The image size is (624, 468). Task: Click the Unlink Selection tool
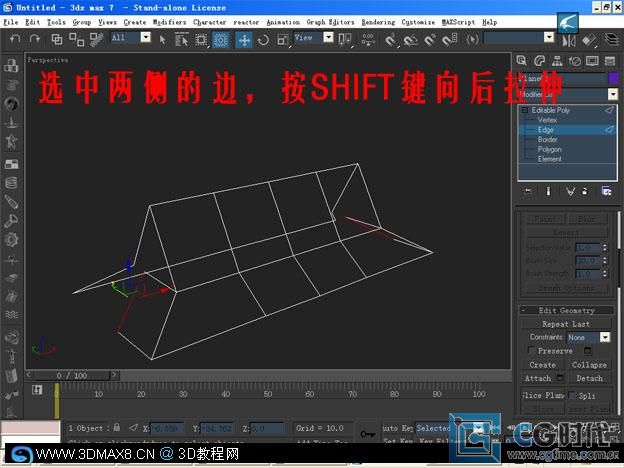[76, 39]
